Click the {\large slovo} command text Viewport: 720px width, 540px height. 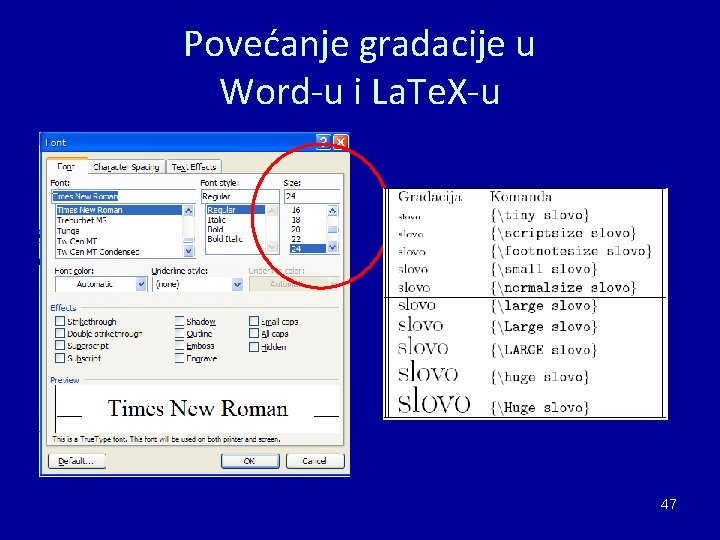click(544, 306)
